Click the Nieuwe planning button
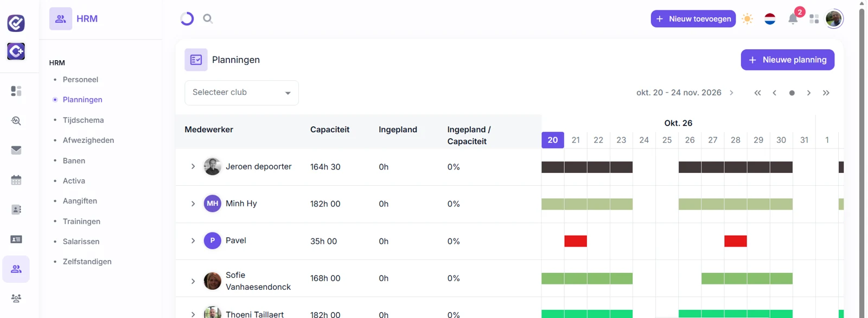Image resolution: width=868 pixels, height=318 pixels. pyautogui.click(x=787, y=60)
